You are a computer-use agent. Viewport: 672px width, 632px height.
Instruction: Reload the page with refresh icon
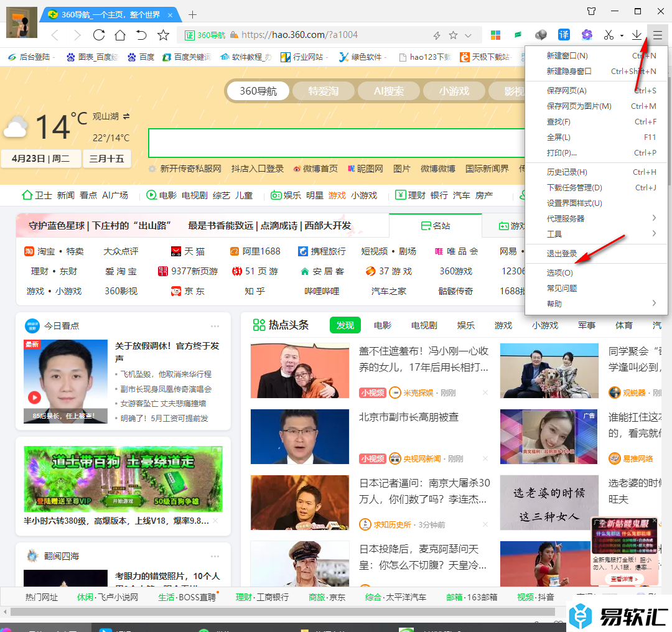point(99,35)
